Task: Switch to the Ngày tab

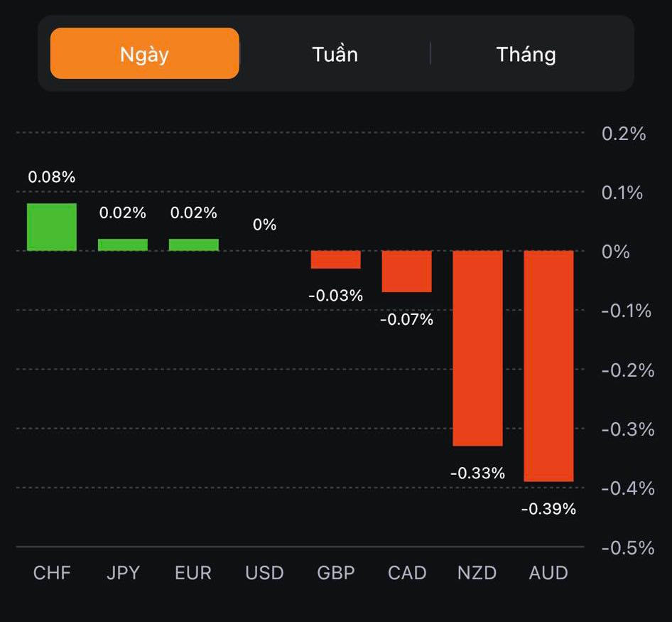Action: [x=144, y=54]
